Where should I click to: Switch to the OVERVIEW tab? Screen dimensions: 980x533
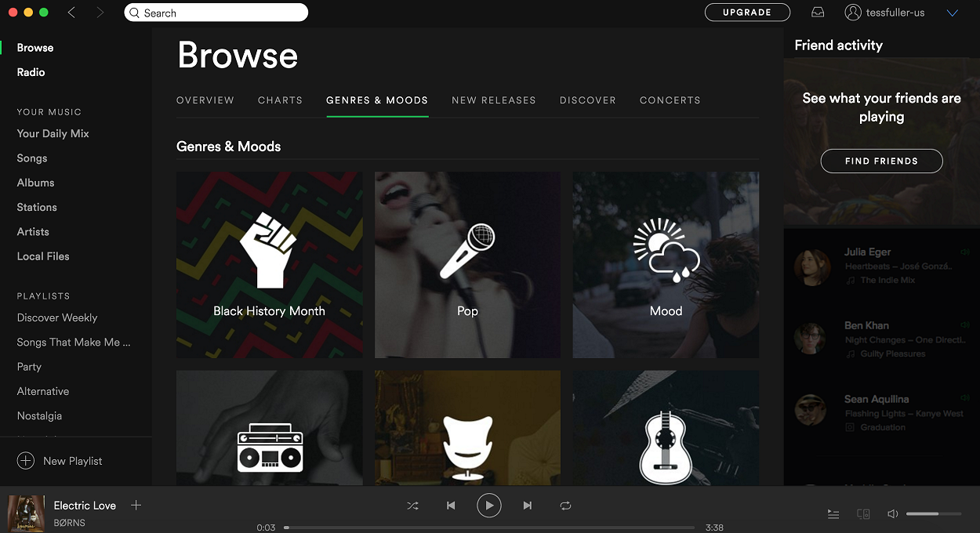click(x=205, y=100)
